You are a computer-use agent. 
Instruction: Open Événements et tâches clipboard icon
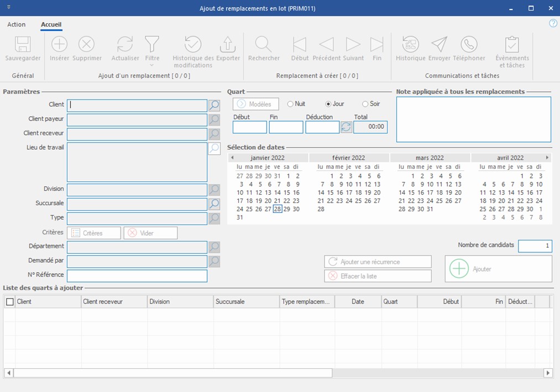coord(512,45)
